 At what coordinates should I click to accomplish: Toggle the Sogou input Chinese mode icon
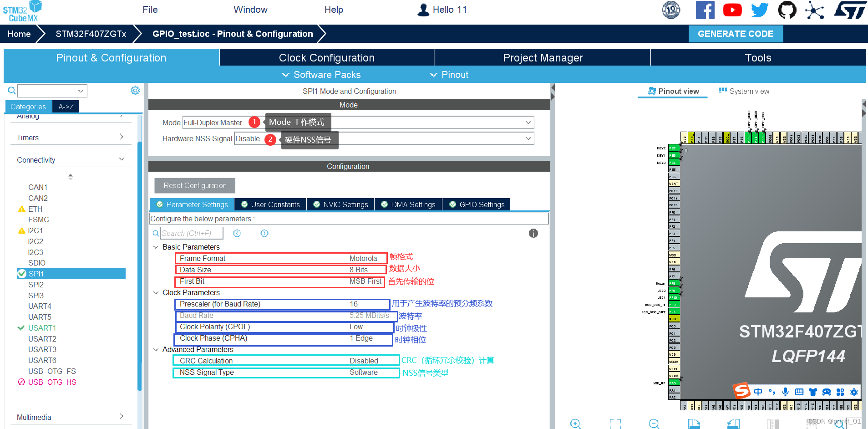coord(758,392)
